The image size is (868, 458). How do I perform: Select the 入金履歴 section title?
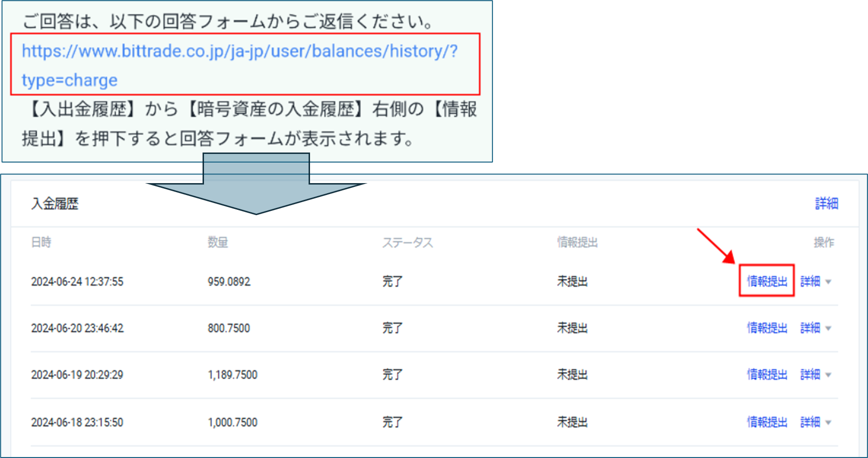coord(55,204)
